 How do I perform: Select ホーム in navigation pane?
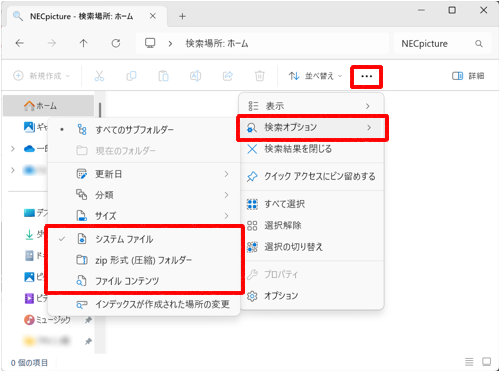pyautogui.click(x=49, y=106)
